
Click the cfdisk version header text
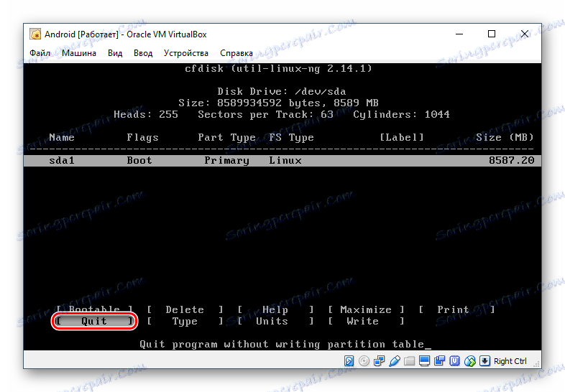[x=278, y=68]
